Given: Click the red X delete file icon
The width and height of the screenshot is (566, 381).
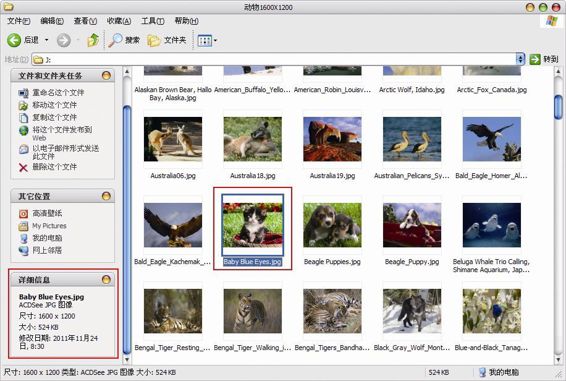Looking at the screenshot, I should [23, 167].
